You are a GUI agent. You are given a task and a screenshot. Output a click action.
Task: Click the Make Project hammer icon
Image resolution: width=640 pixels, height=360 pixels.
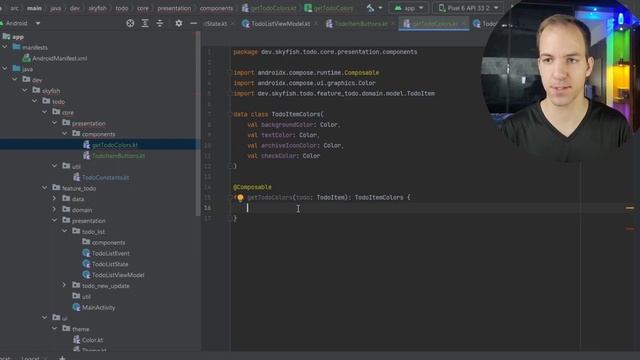[x=370, y=8]
